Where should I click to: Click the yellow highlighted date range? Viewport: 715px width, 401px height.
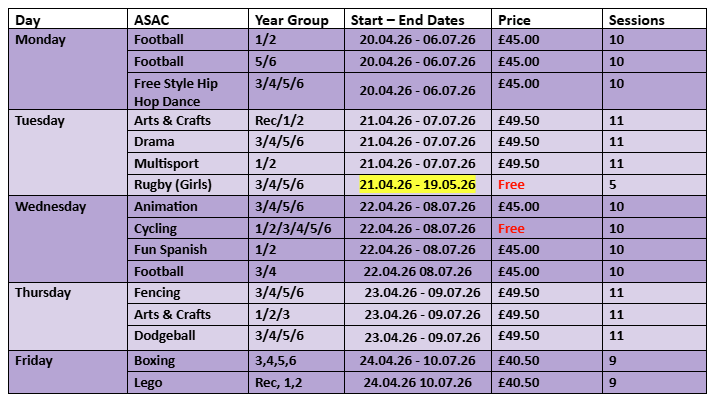(418, 185)
